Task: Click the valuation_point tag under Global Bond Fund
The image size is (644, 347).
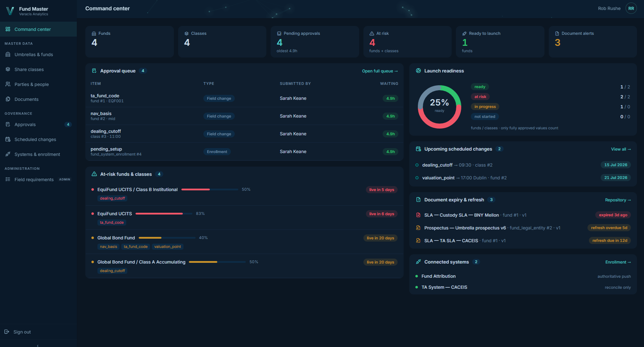Action: (167, 246)
